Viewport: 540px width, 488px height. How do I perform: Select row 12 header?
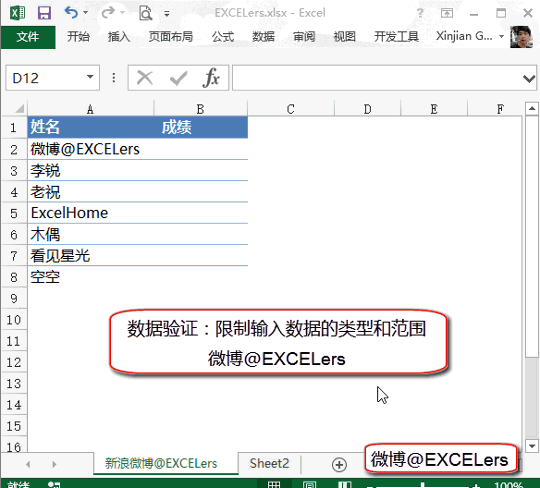tap(14, 362)
